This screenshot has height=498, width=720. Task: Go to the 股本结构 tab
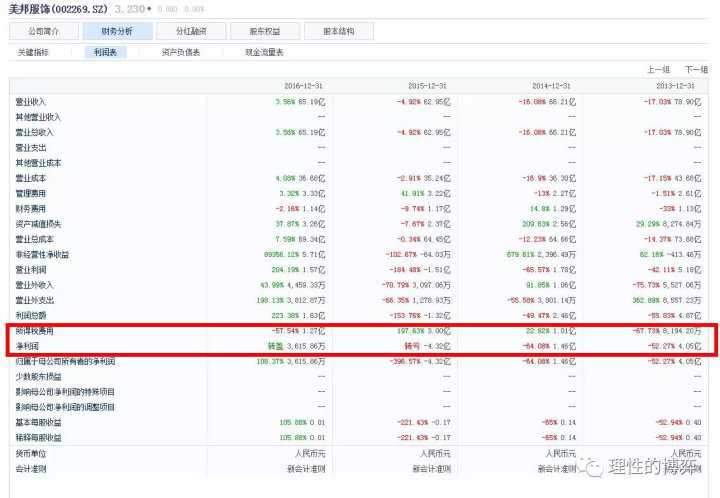coord(339,31)
